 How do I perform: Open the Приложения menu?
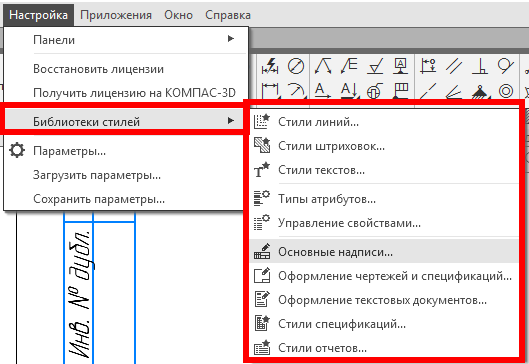[x=116, y=15]
